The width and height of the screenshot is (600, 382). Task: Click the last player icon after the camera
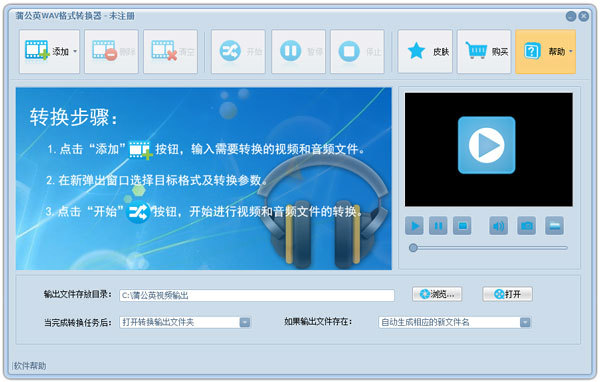[x=554, y=226]
